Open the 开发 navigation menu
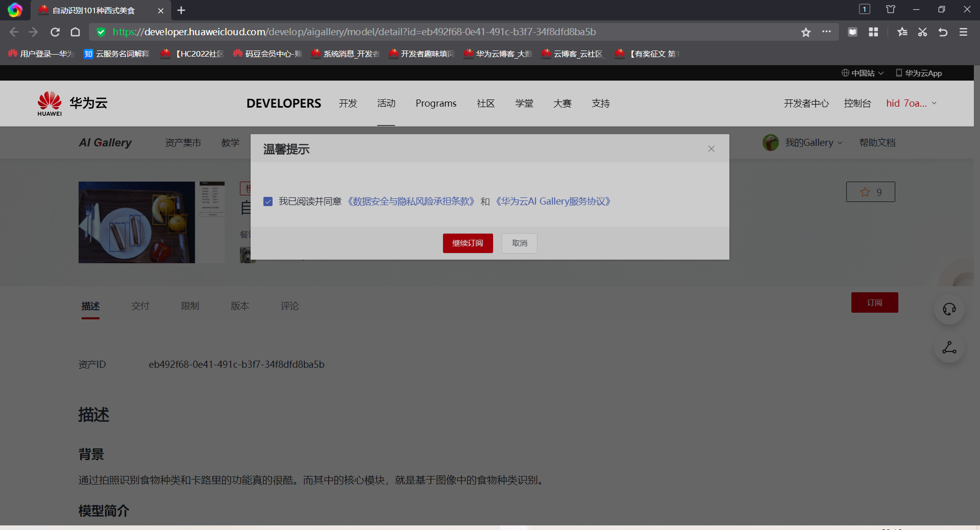Screen dimensions: 980x530 tap(348, 104)
